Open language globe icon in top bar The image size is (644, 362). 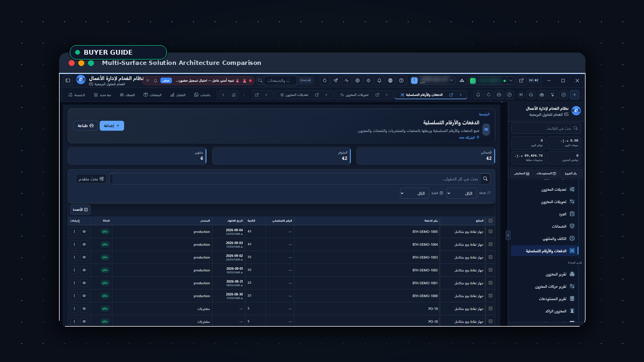click(x=391, y=80)
